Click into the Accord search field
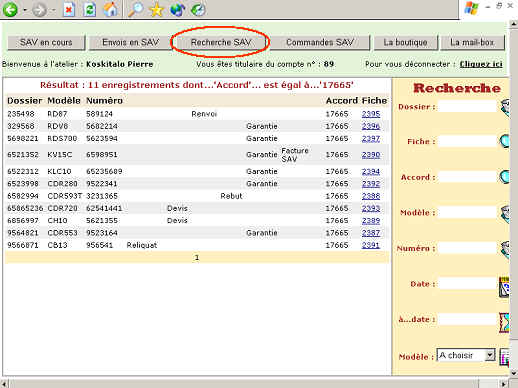The image size is (518, 388). (x=467, y=177)
